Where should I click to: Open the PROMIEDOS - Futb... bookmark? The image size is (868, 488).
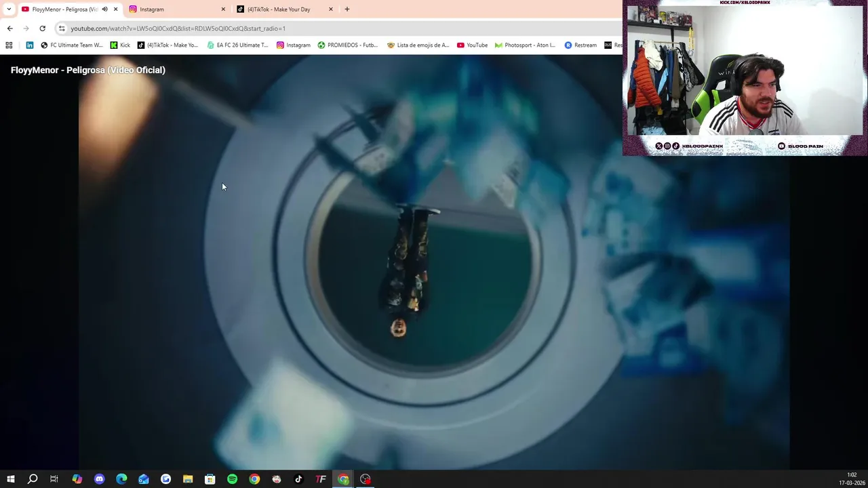click(x=347, y=45)
